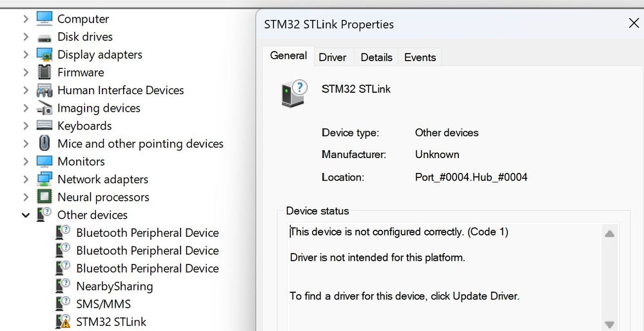Close the STM32 STLink Properties dialog
The width and height of the screenshot is (644, 331).
(634, 24)
